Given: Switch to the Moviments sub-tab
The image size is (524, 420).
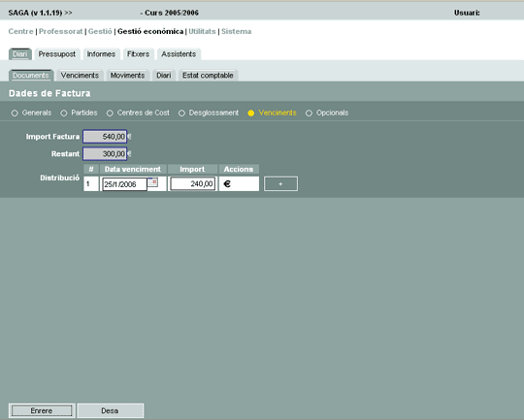Looking at the screenshot, I should pyautogui.click(x=127, y=76).
